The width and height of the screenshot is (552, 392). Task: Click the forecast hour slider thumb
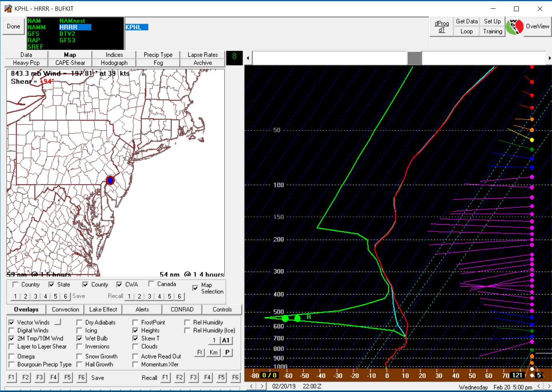414,58
